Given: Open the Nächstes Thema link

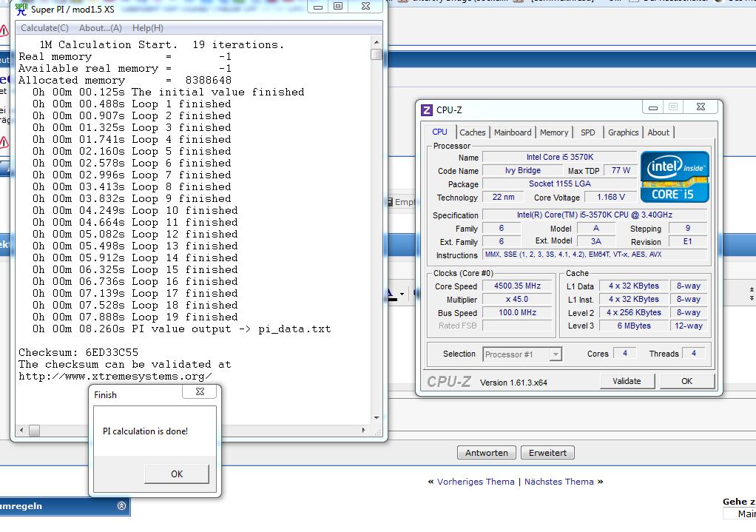Looking at the screenshot, I should coord(558,482).
